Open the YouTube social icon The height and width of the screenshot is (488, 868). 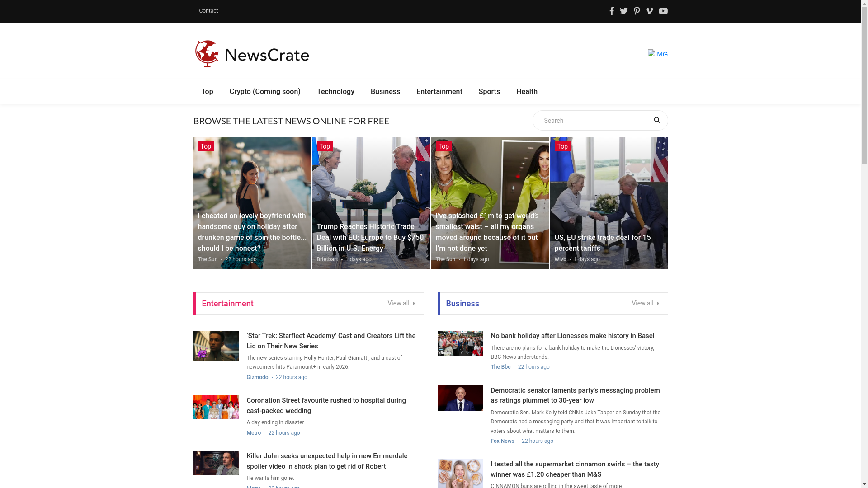pyautogui.click(x=663, y=11)
